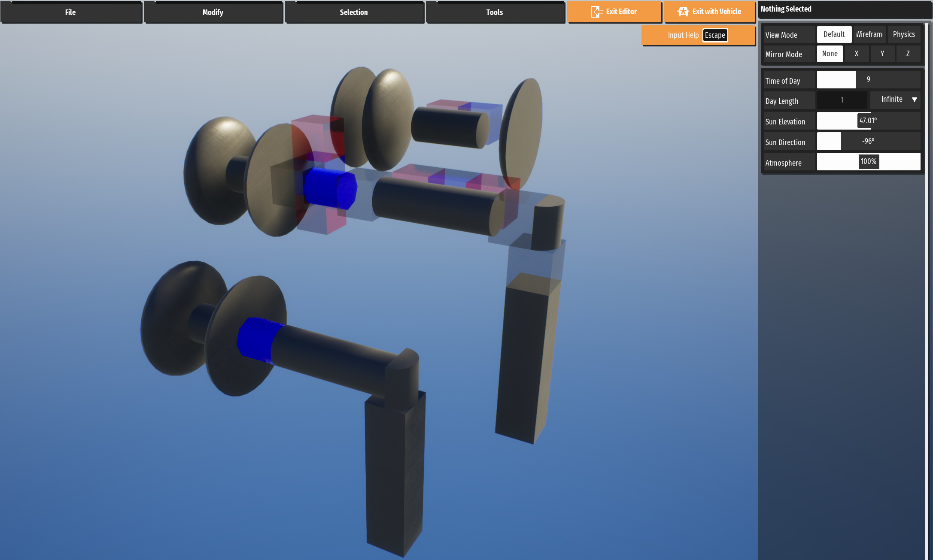Screen dimensions: 933x560
Task: Click the Day Length value field
Action: pyautogui.click(x=842, y=100)
